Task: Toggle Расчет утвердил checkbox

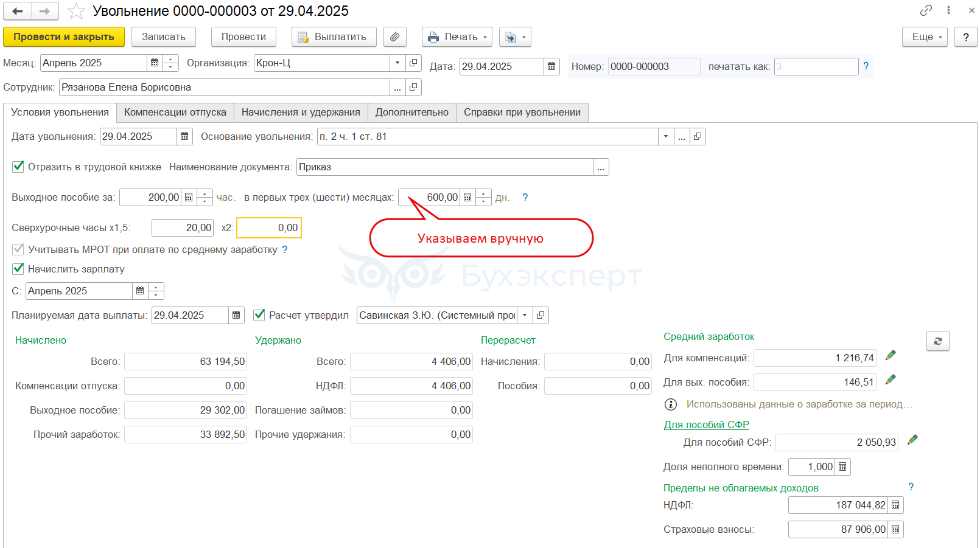Action: [x=259, y=314]
